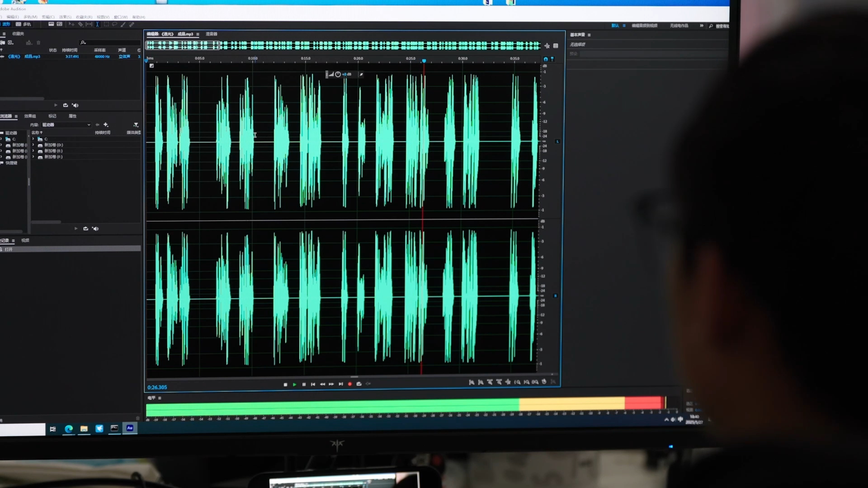Screen dimensions: 868x488
Task: Select the Razor tool in toolbar
Action: click(x=80, y=24)
